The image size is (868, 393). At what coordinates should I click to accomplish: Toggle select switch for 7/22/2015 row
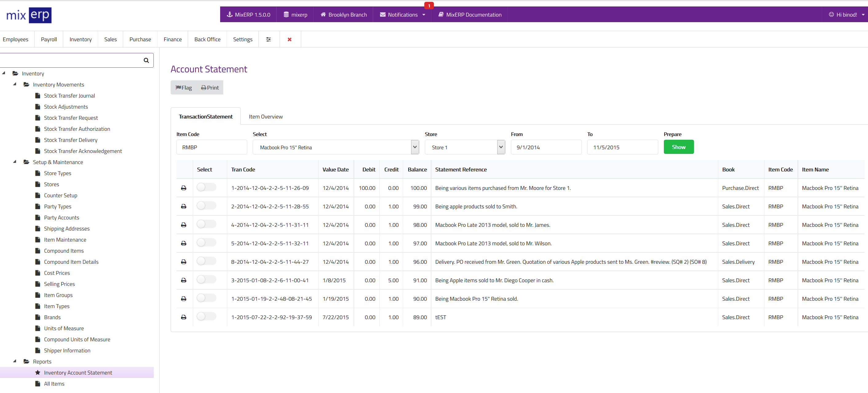coord(206,316)
